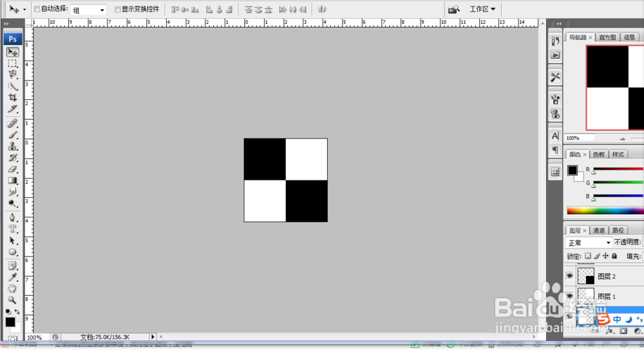Toggle lock image pixels
This screenshot has width=644, height=350.
(597, 256)
